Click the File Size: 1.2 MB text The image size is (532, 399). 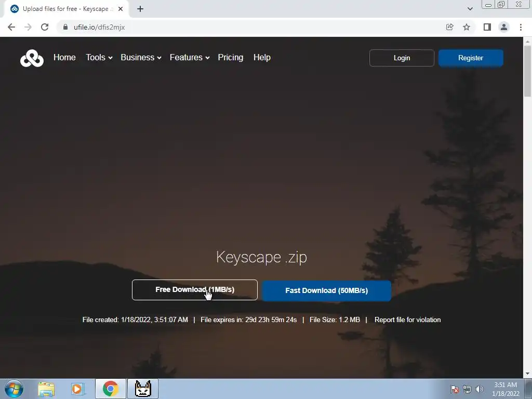point(335,320)
